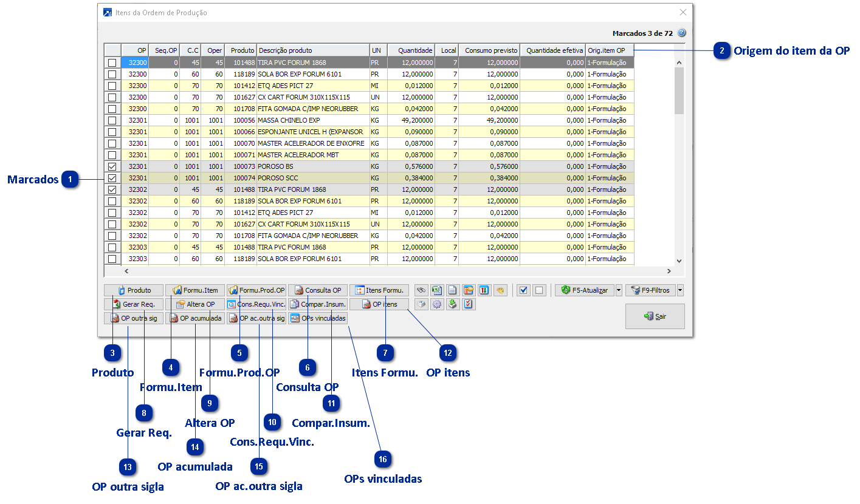Check the MASSA CHINELO EXP row checkbox
Screen dimensions: 860x504
[112, 120]
